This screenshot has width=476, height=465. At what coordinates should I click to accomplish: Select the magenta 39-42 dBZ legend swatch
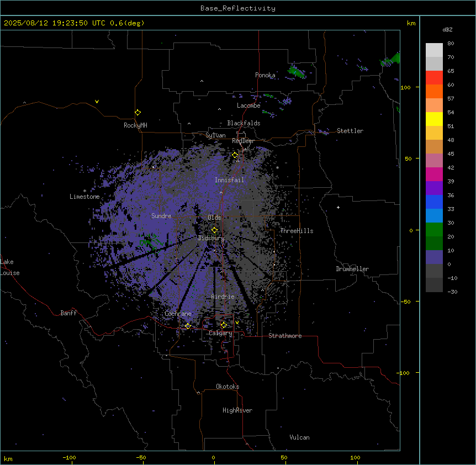pyautogui.click(x=434, y=174)
